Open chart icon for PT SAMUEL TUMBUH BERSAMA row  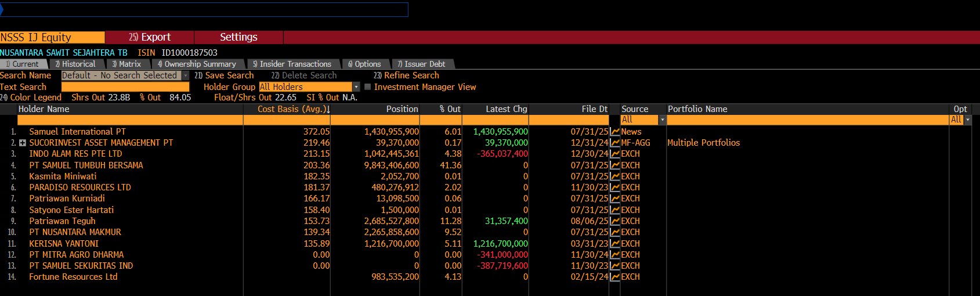click(615, 165)
